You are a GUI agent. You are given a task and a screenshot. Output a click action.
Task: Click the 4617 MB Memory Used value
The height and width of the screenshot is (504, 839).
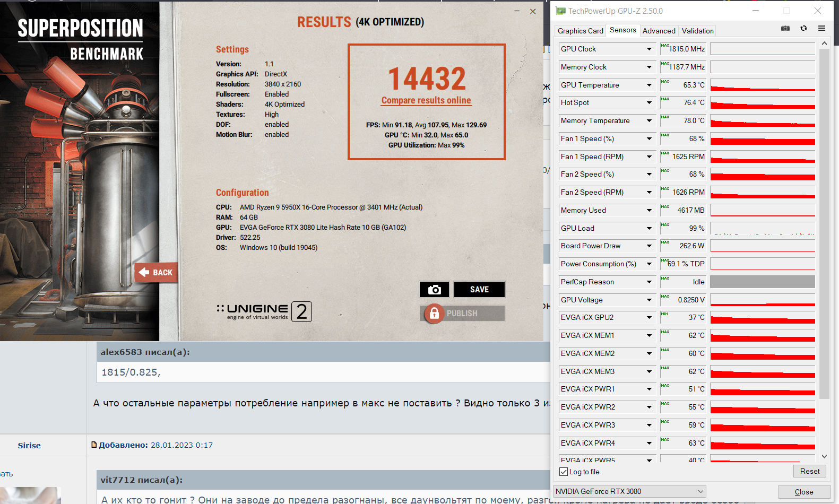coord(682,210)
